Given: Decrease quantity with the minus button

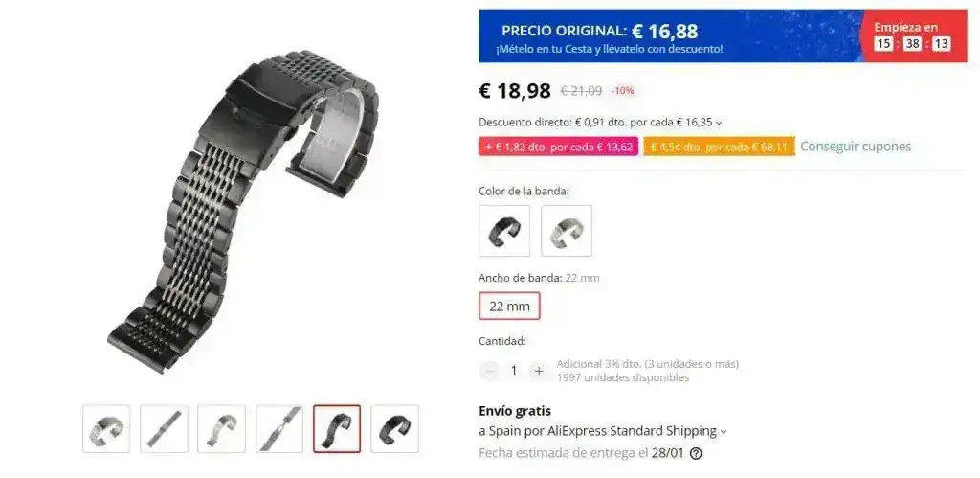Looking at the screenshot, I should tap(489, 371).
